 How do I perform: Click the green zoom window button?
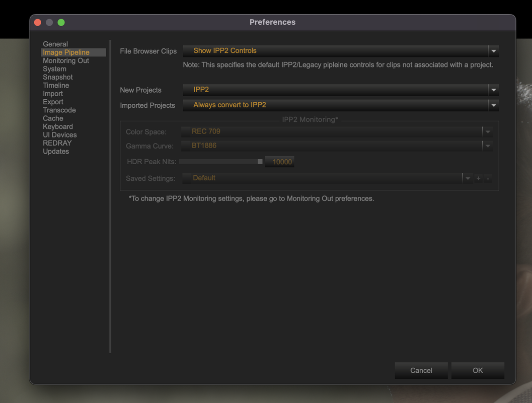point(61,22)
